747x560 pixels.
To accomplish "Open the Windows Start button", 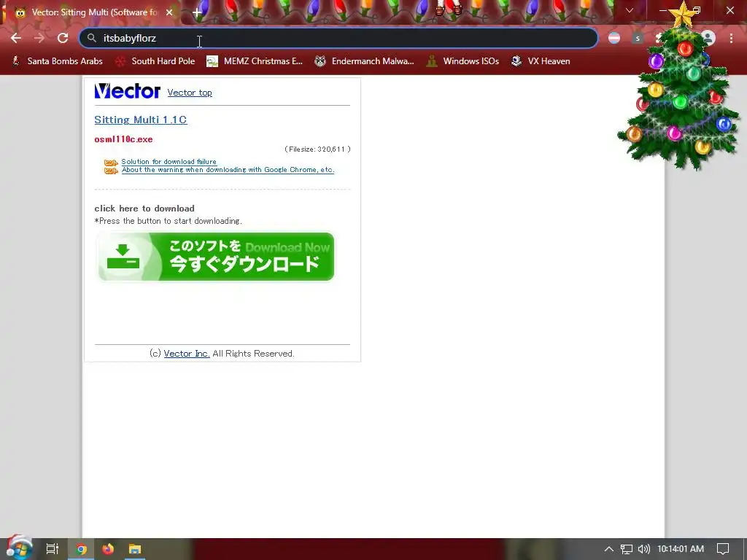I will pyautogui.click(x=19, y=549).
